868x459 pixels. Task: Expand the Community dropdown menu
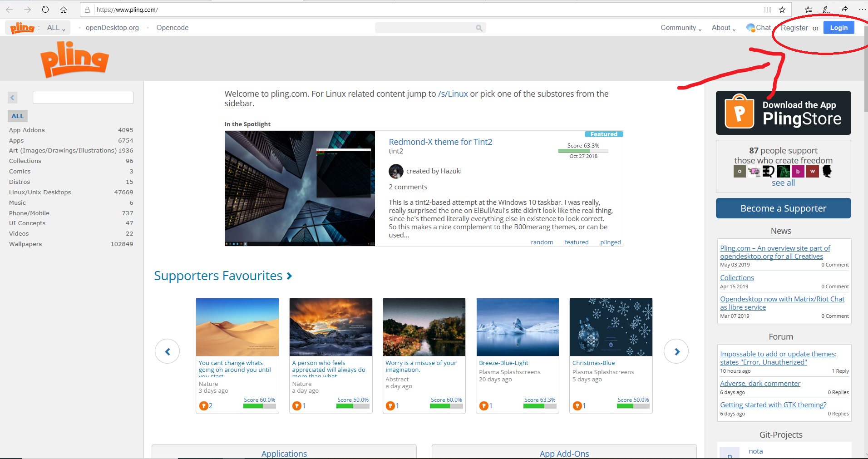681,28
